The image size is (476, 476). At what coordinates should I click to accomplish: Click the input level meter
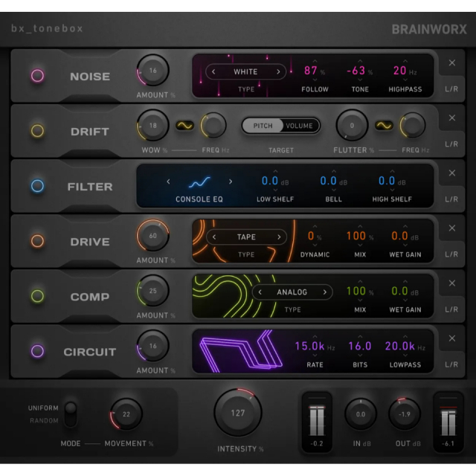click(317, 421)
